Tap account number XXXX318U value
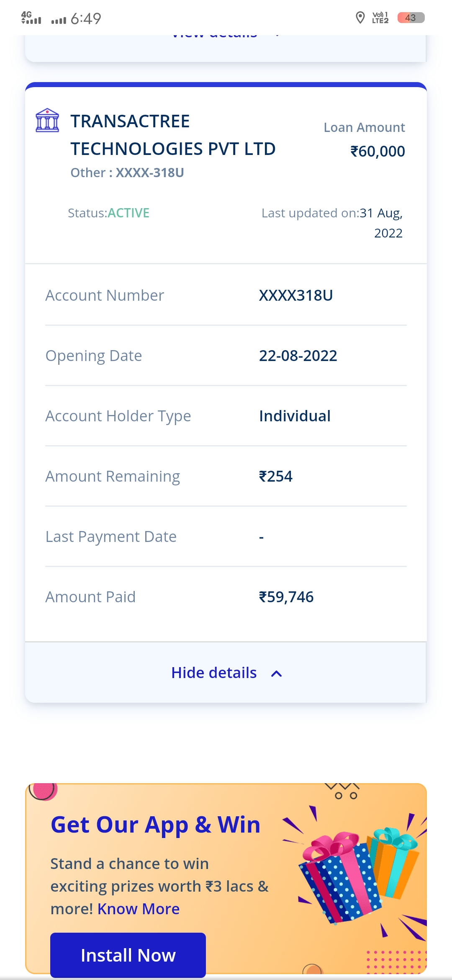The image size is (452, 980). click(x=296, y=295)
